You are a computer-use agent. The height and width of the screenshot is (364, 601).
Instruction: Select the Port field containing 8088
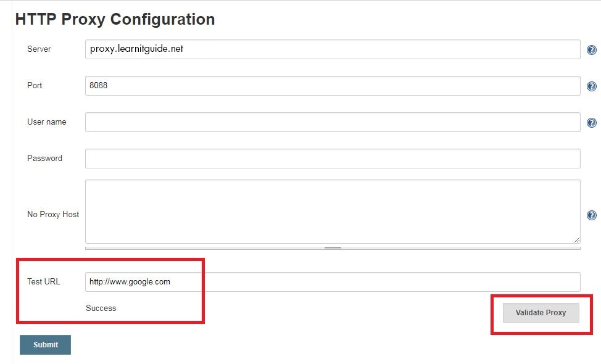click(333, 86)
